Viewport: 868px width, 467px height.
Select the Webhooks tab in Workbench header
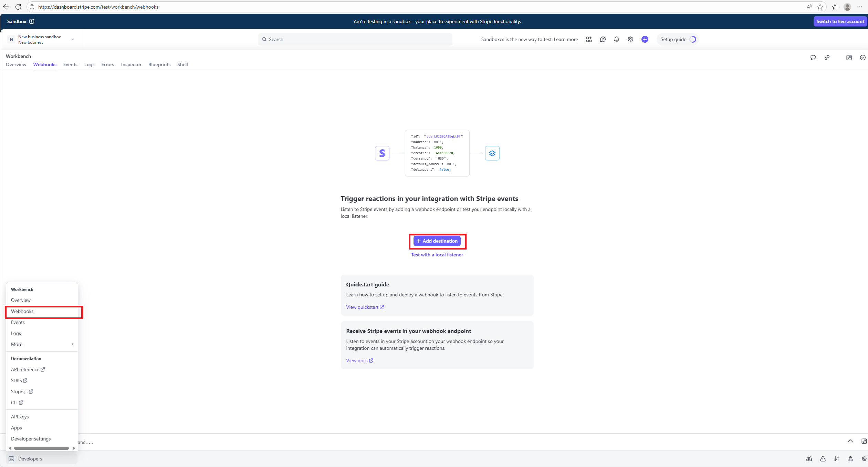(45, 64)
